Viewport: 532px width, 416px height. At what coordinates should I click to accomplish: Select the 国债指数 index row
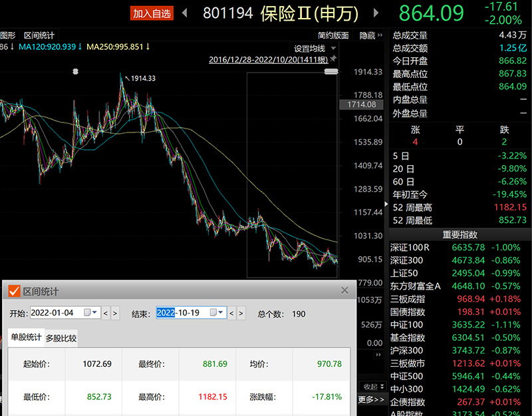coord(460,312)
